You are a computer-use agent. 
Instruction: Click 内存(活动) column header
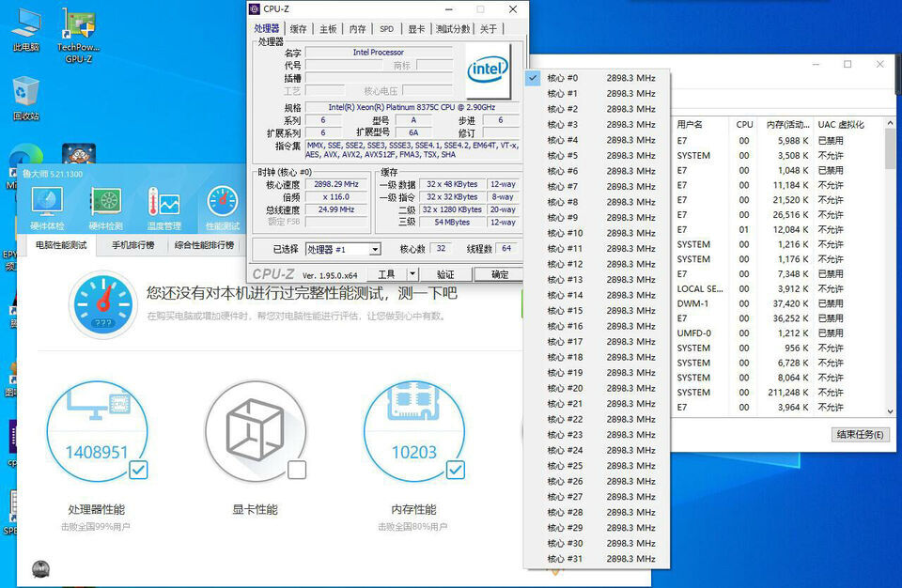pyautogui.click(x=787, y=124)
